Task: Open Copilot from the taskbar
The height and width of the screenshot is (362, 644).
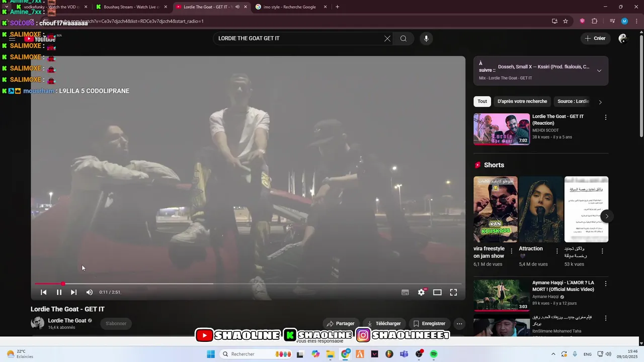Action: click(x=315, y=354)
